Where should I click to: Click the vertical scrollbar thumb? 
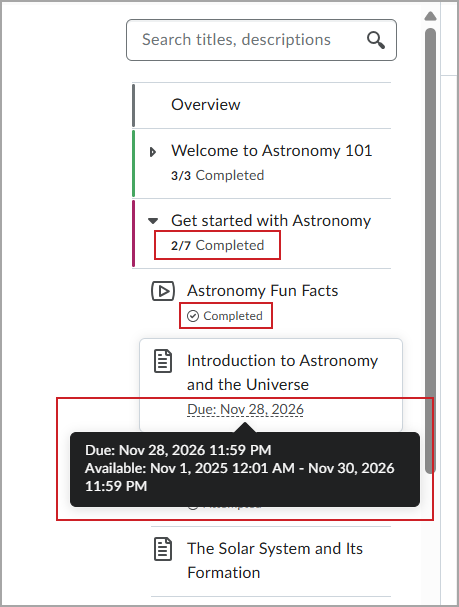tap(430, 250)
